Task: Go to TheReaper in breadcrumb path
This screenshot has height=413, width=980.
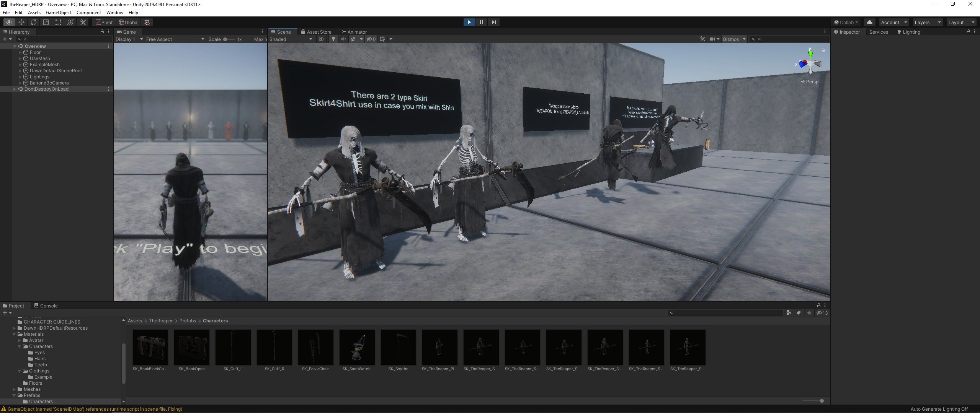Action: 161,321
